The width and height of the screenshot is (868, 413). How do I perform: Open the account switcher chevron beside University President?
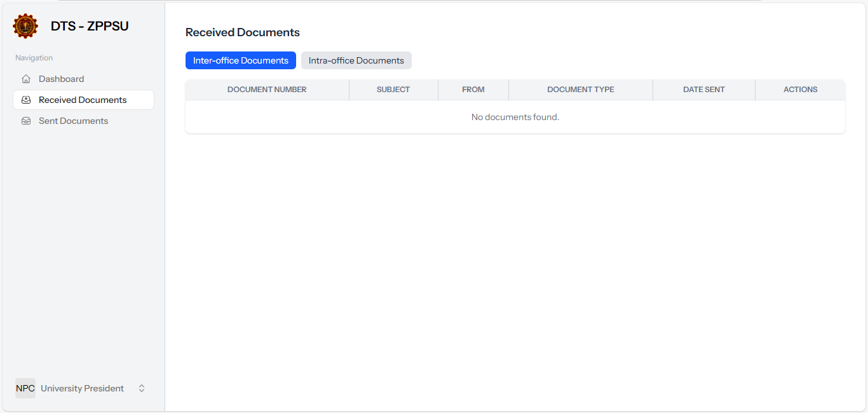coord(141,388)
